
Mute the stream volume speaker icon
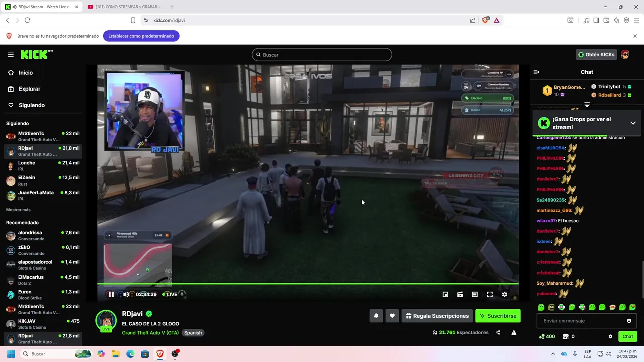(126, 294)
